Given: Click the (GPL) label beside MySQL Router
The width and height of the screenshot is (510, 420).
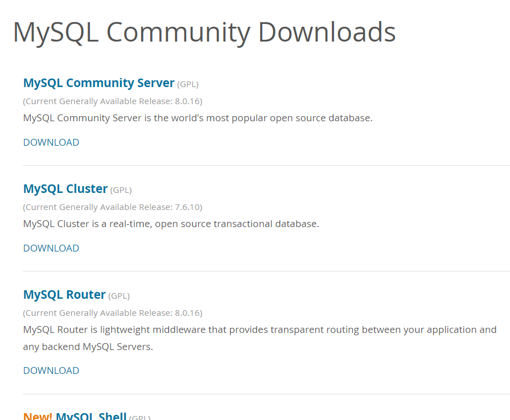Looking at the screenshot, I should 119,296.
